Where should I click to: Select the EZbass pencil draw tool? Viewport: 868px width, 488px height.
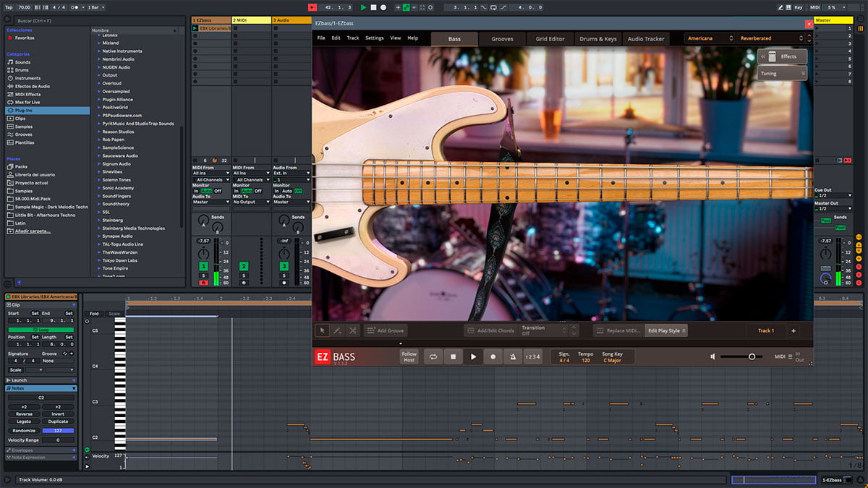click(x=337, y=330)
